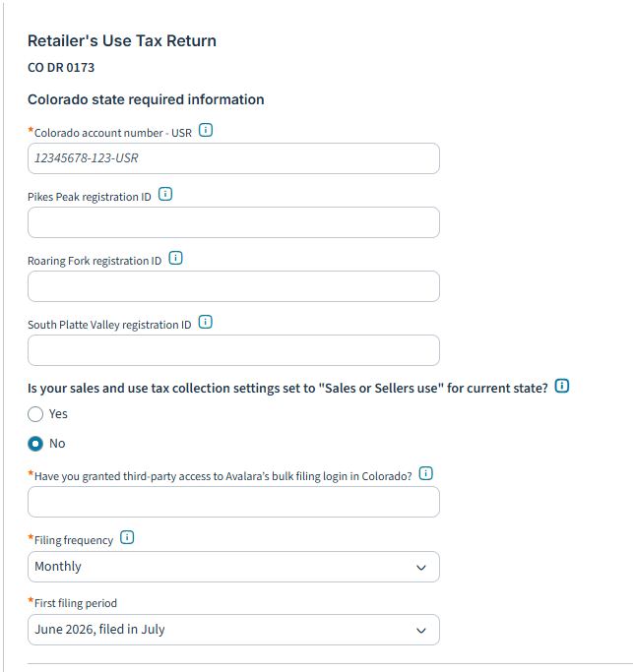The width and height of the screenshot is (633, 672).
Task: Click the No option label text
Action: [57, 444]
